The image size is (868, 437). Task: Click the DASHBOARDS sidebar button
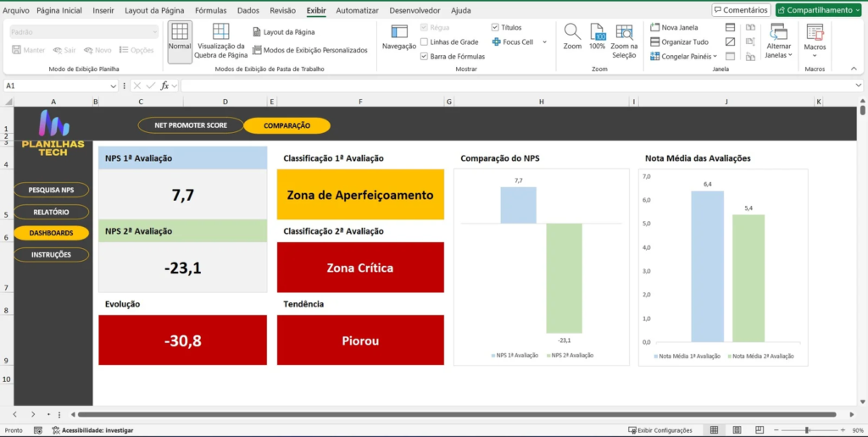click(x=52, y=233)
